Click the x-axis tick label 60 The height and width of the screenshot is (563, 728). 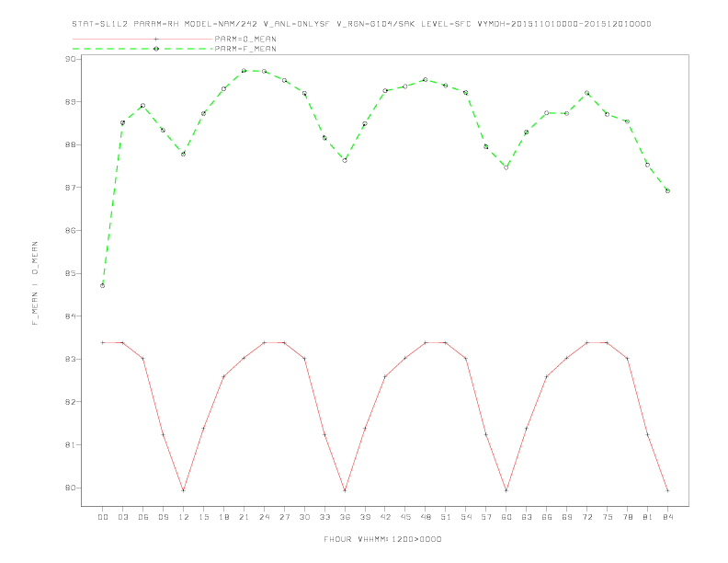pos(506,517)
